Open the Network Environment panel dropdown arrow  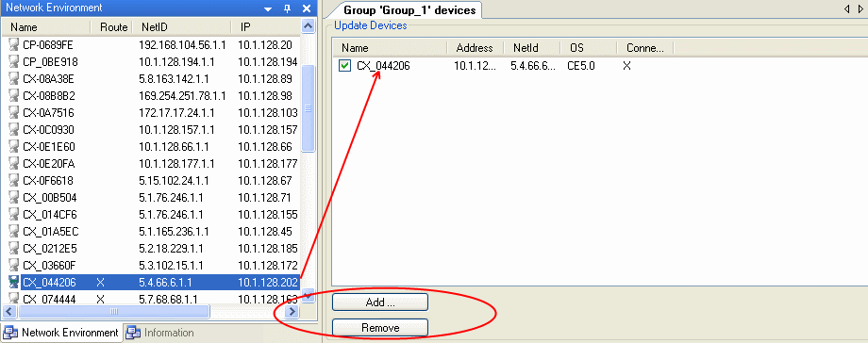269,8
